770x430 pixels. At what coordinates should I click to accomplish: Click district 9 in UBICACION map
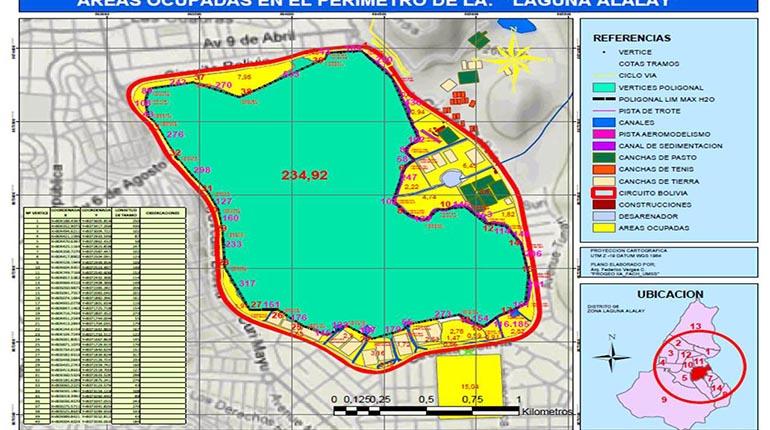[664, 400]
